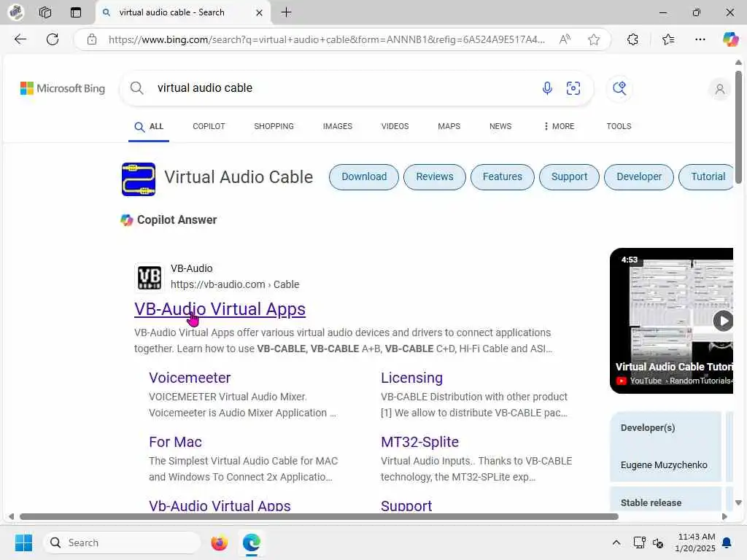Switch to the COPILOT tab
Viewport: 747px width, 560px height.
tap(209, 126)
